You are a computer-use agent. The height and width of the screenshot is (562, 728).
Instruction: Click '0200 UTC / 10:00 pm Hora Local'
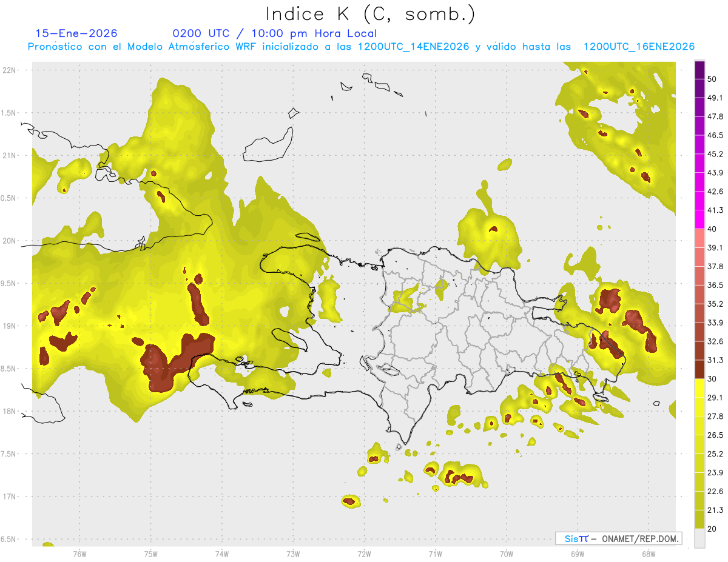(x=275, y=33)
